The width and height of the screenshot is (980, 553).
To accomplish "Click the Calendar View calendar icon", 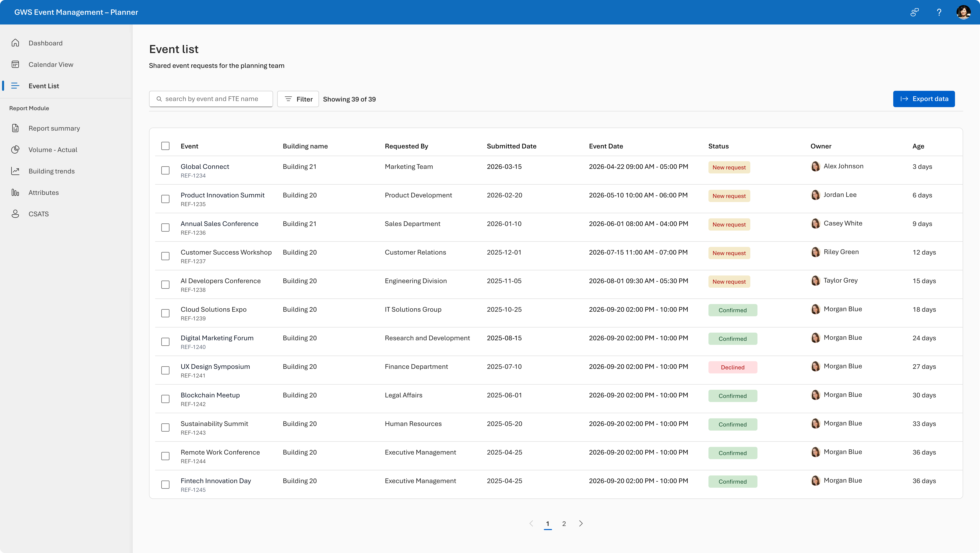I will coord(15,64).
